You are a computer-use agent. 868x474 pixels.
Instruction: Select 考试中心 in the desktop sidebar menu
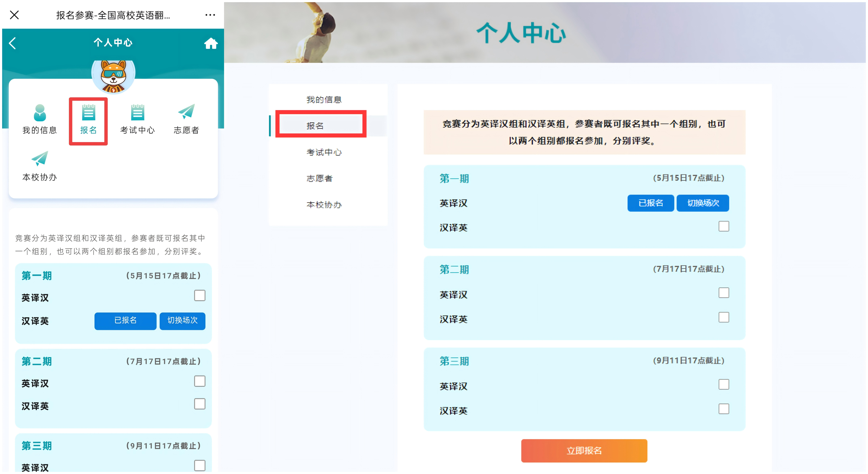pyautogui.click(x=324, y=152)
